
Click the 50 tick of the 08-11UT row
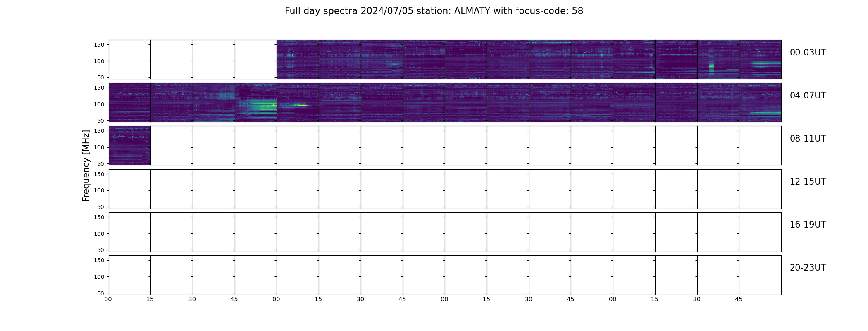pyautogui.click(x=101, y=164)
